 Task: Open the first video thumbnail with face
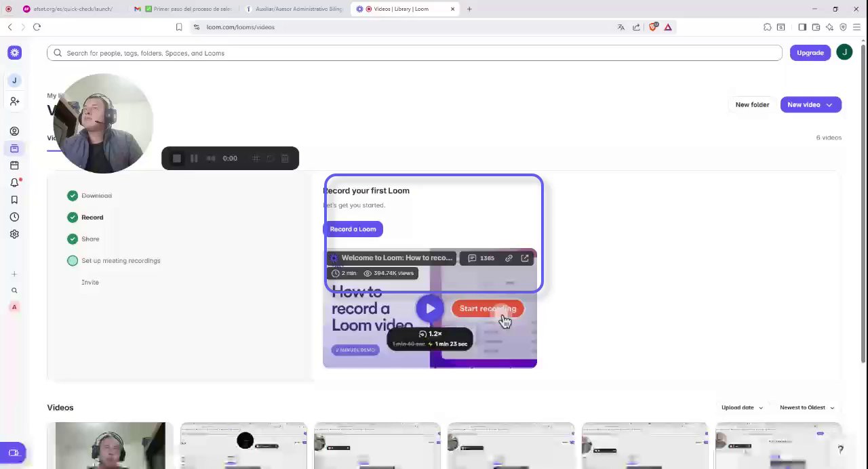point(110,445)
